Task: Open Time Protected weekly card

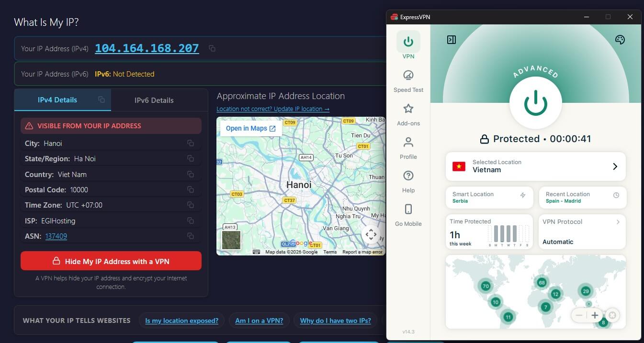Action: (x=489, y=232)
